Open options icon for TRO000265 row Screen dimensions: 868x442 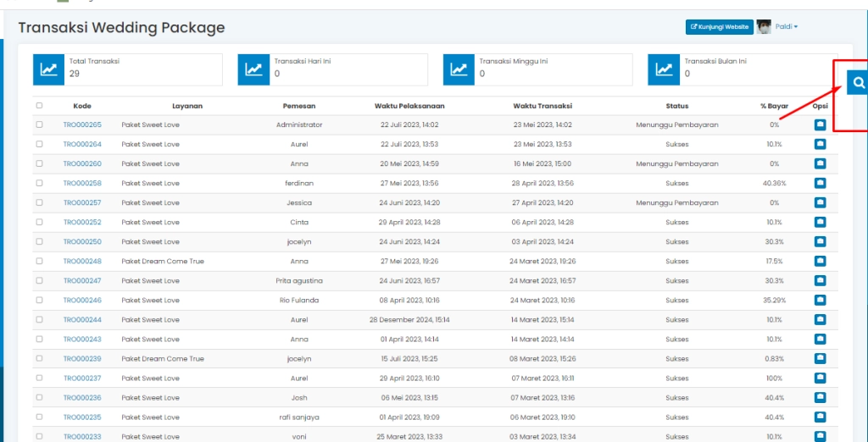[x=820, y=124]
